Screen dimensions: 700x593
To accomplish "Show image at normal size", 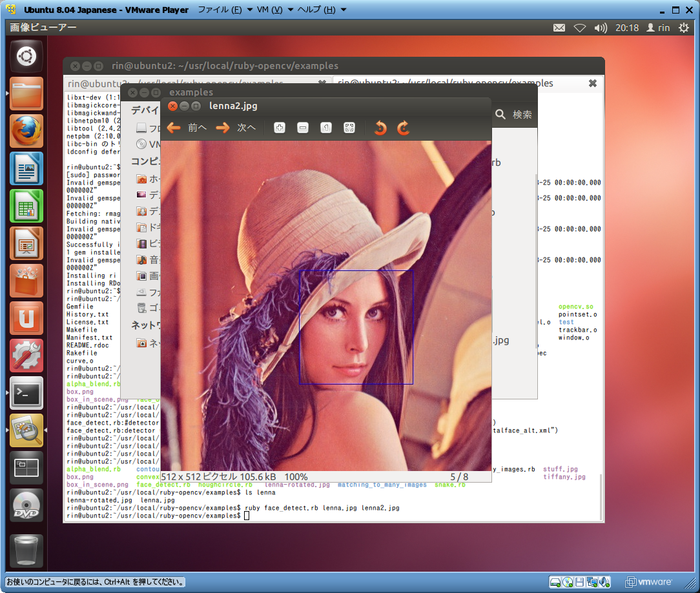I will 326,128.
